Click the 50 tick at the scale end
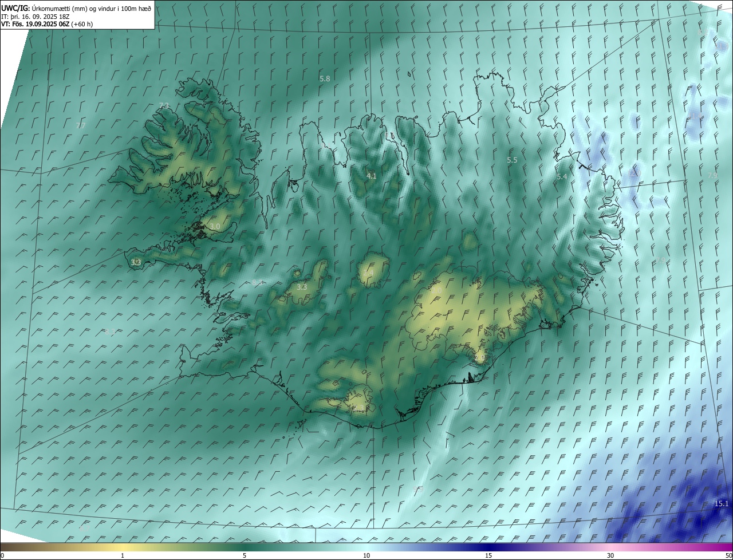Image resolution: width=733 pixels, height=560 pixels. [728, 555]
